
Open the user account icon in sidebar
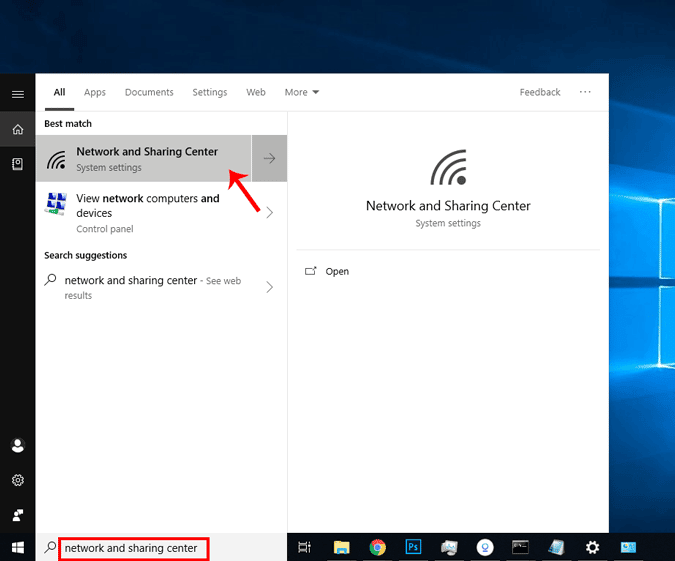18,446
